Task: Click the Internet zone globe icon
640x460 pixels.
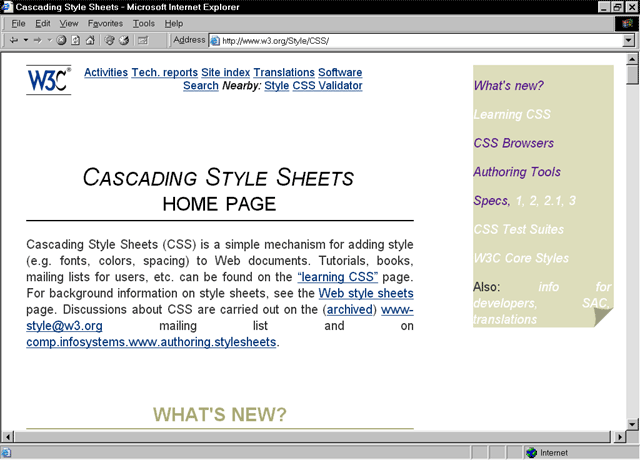Action: click(531, 452)
